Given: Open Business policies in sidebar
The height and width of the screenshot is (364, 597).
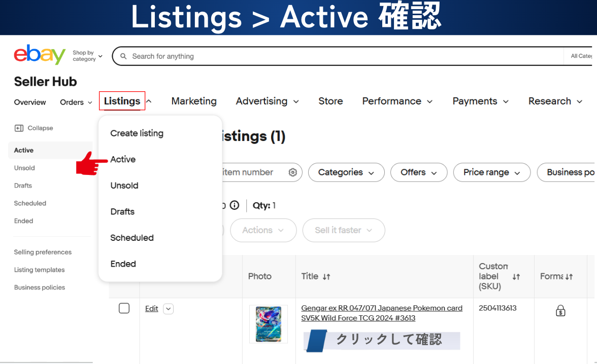Looking at the screenshot, I should click(x=39, y=287).
